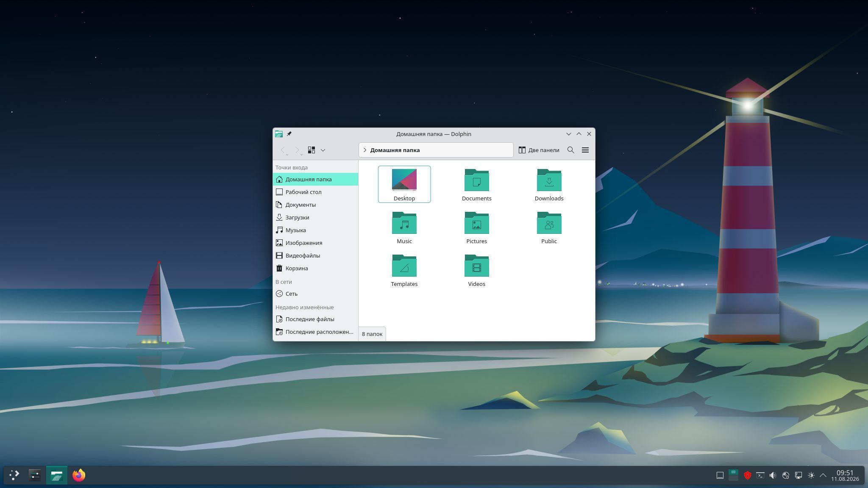Viewport: 868px width, 488px height.
Task: Open the view mode dropdown arrow
Action: point(323,150)
